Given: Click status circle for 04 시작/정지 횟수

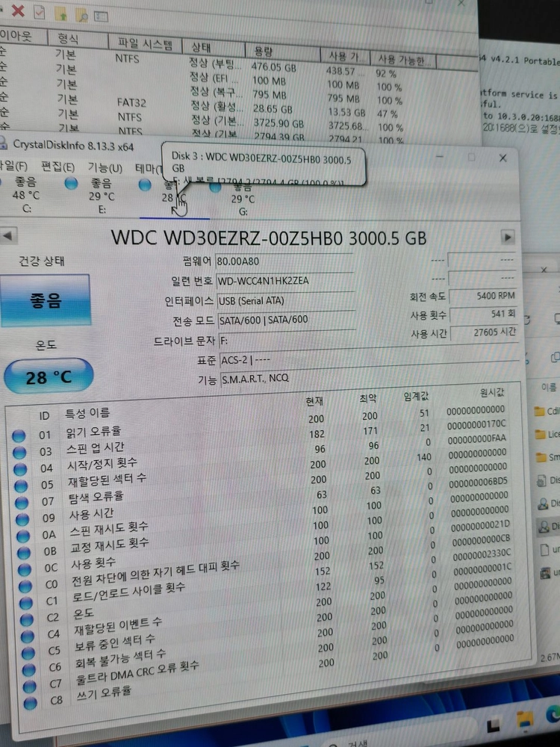Looking at the screenshot, I should click(20, 469).
